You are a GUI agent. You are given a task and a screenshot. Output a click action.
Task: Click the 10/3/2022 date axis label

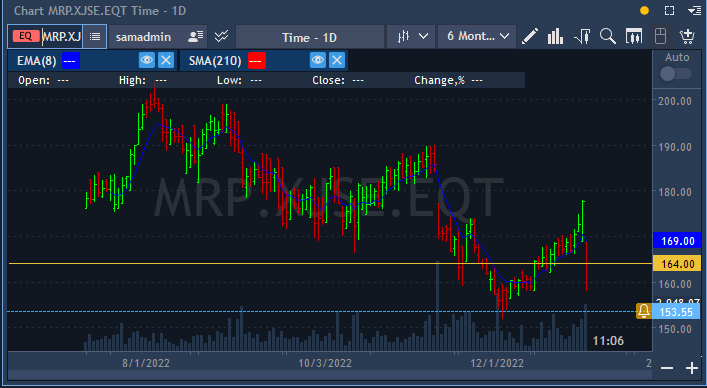click(x=325, y=363)
